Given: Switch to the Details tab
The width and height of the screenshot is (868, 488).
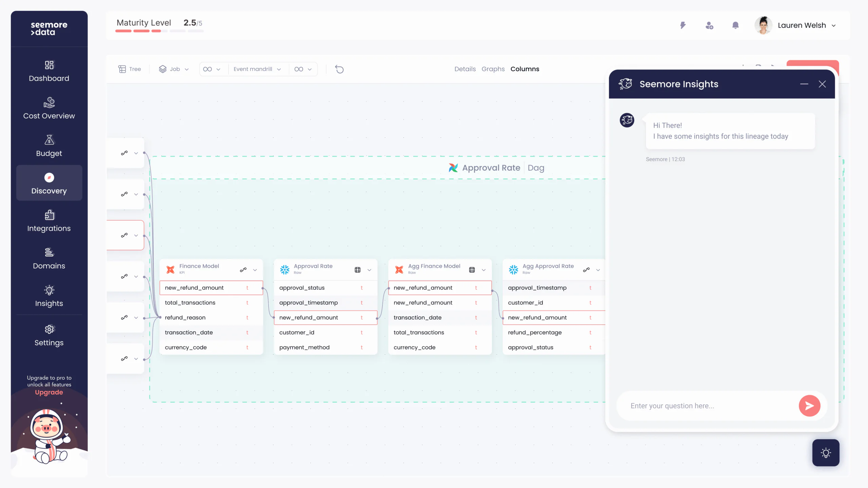Looking at the screenshot, I should tap(465, 69).
